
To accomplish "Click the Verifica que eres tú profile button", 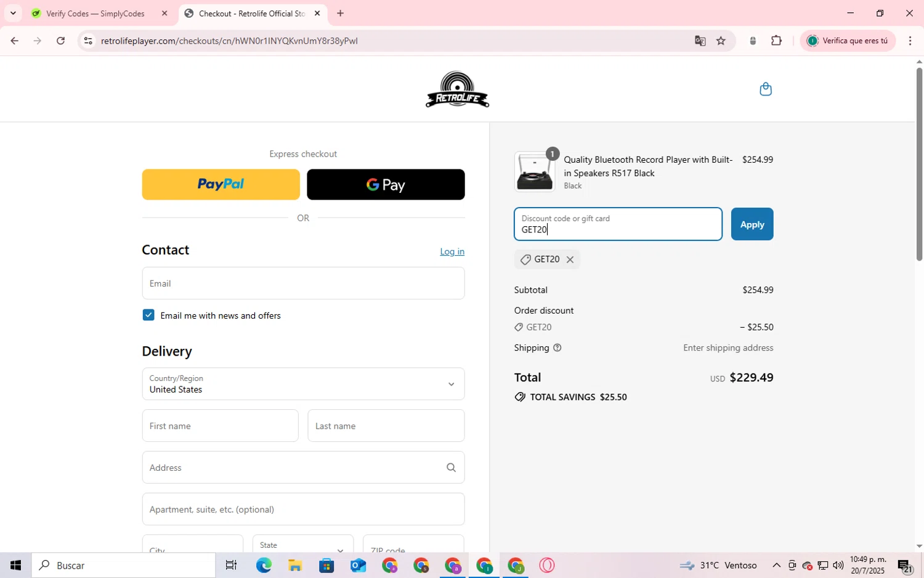I will tap(848, 41).
